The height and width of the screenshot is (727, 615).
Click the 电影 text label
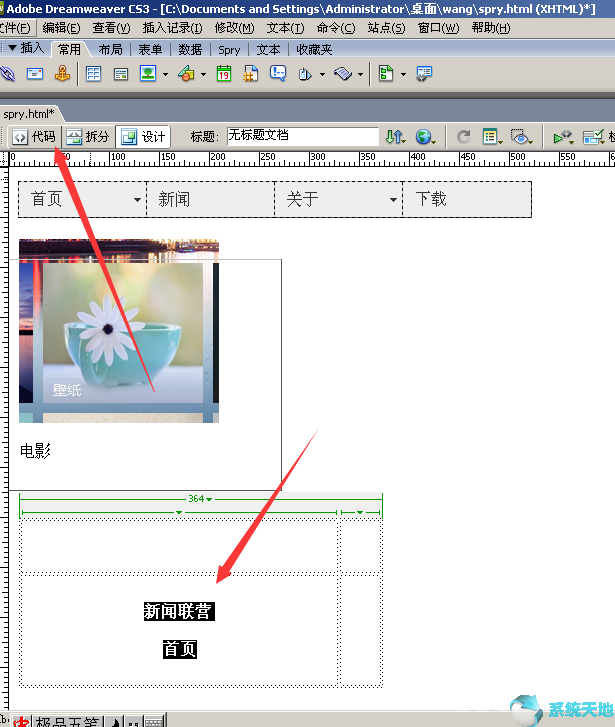tap(35, 451)
